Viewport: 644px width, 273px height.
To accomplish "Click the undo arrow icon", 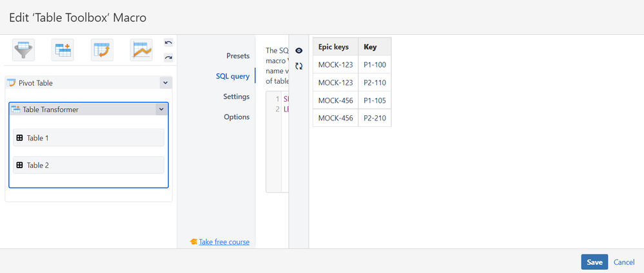I will [168, 43].
